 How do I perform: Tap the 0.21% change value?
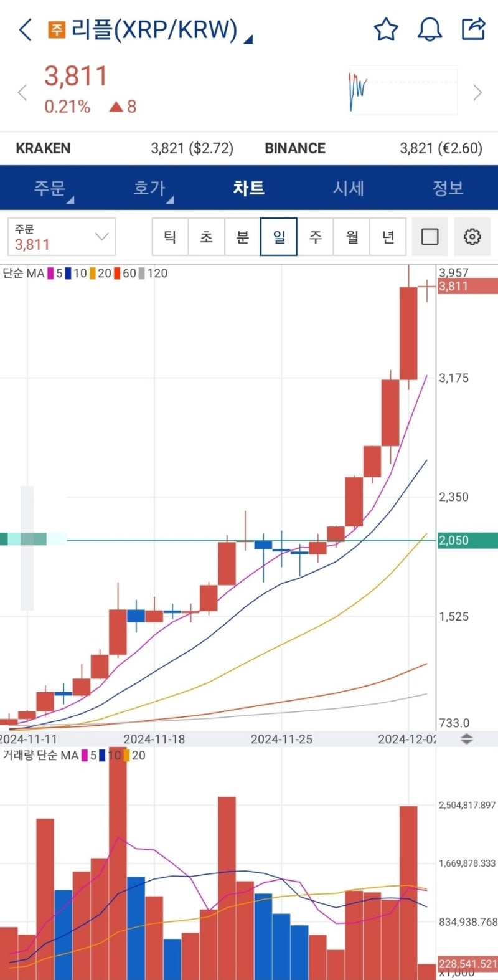67,107
